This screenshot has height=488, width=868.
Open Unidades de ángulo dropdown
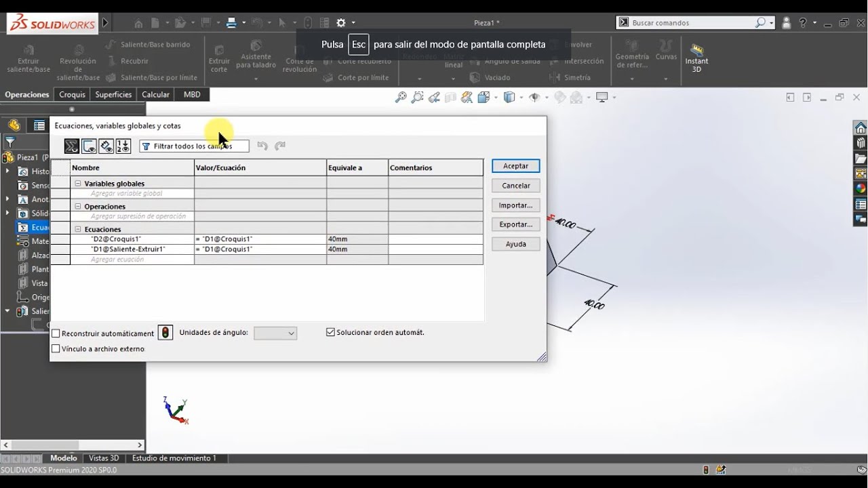275,333
